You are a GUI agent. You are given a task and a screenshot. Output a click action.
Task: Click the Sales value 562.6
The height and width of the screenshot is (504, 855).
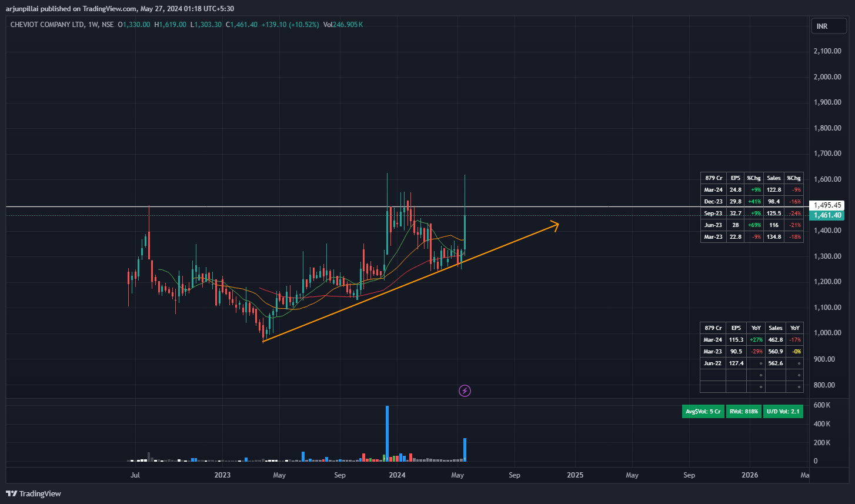[x=776, y=363]
